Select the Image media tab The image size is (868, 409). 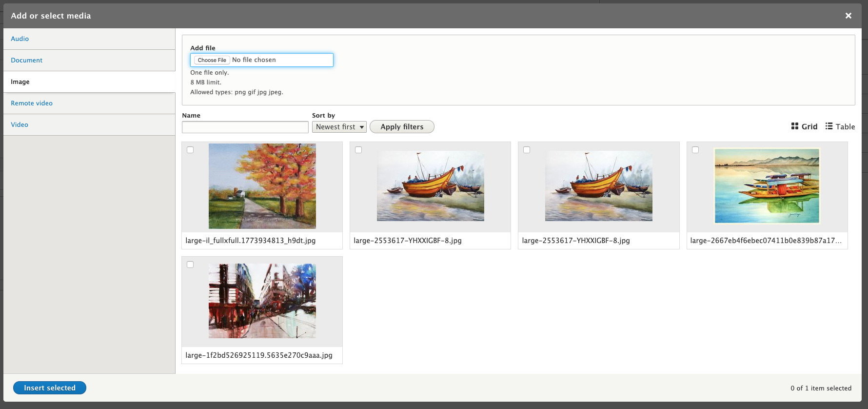pyautogui.click(x=89, y=82)
